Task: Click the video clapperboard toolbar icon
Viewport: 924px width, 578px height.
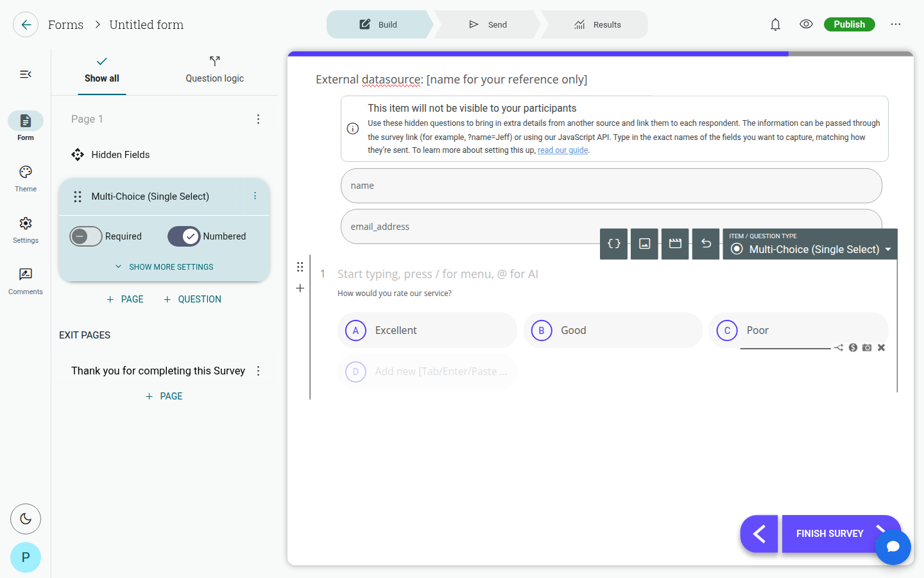Action: [675, 243]
